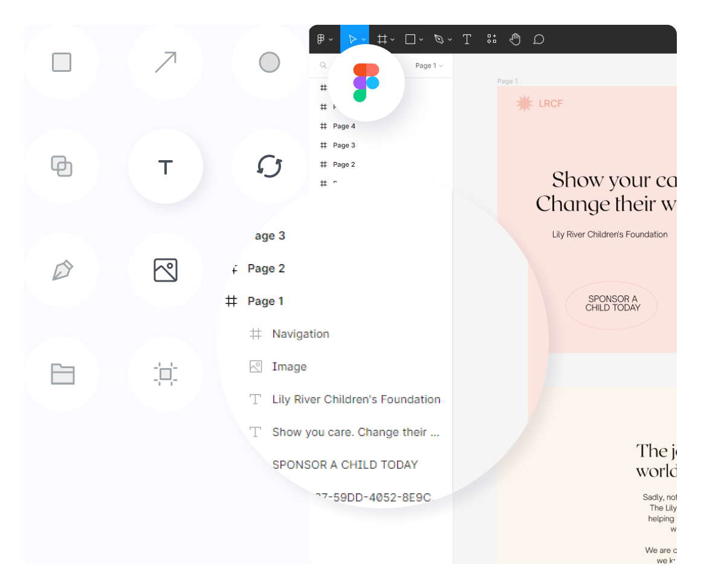
Task: Open the Resources components tool
Action: [492, 39]
